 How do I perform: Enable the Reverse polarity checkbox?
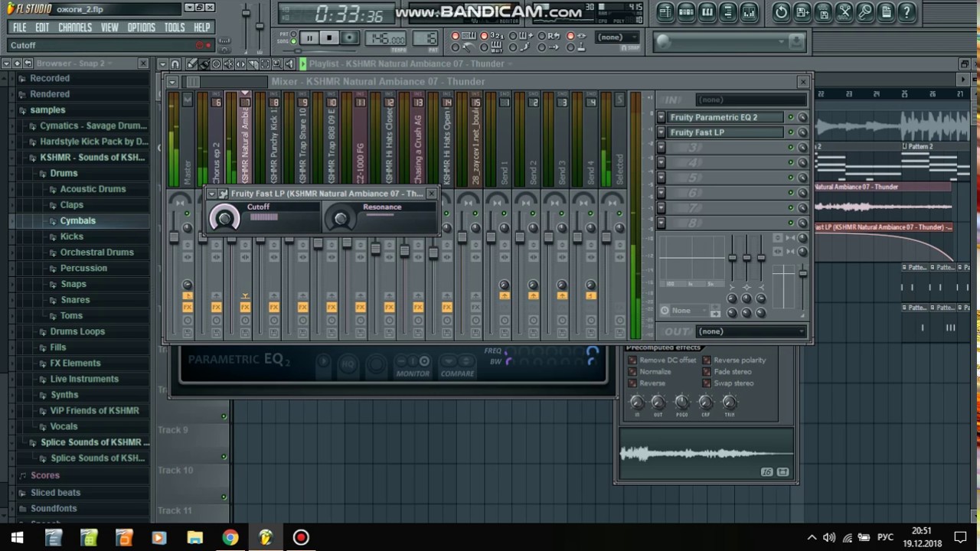(707, 360)
